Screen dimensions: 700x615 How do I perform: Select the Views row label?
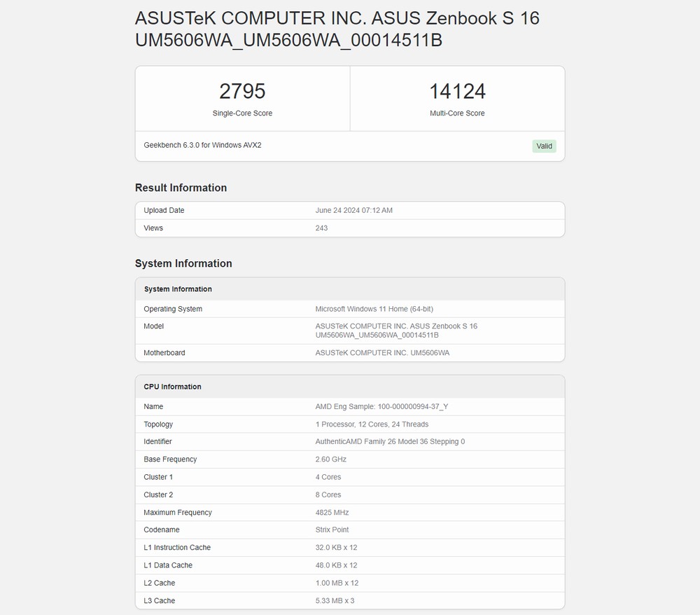click(153, 228)
